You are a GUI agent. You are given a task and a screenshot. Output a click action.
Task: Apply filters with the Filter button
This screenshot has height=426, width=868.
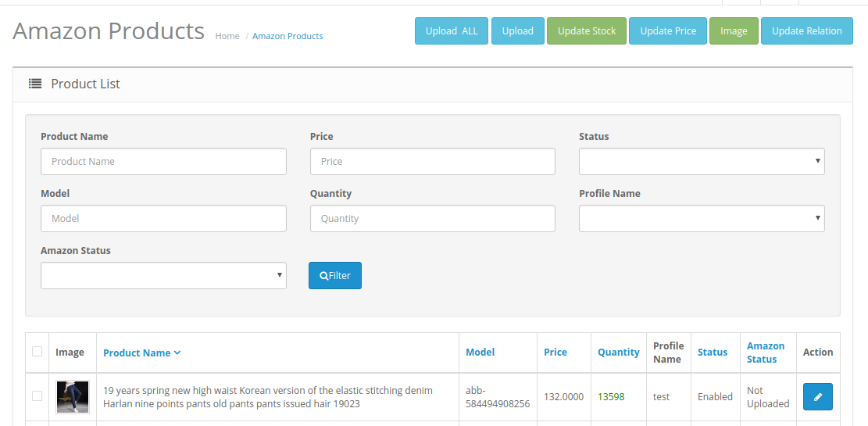(x=335, y=275)
